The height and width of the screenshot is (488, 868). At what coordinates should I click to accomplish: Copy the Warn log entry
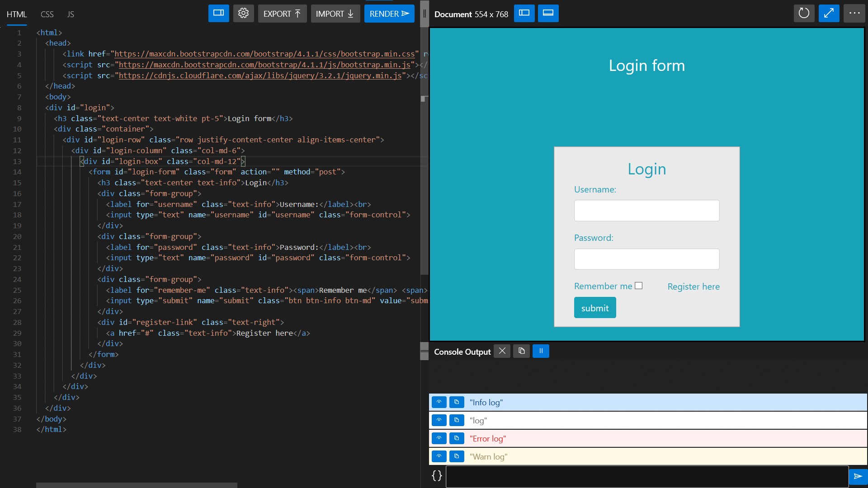[x=457, y=456]
